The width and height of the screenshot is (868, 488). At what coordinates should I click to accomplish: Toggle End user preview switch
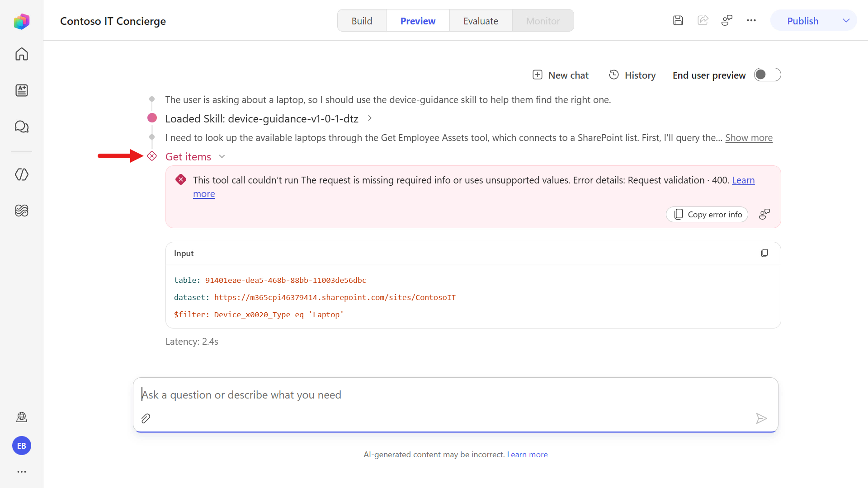click(767, 75)
